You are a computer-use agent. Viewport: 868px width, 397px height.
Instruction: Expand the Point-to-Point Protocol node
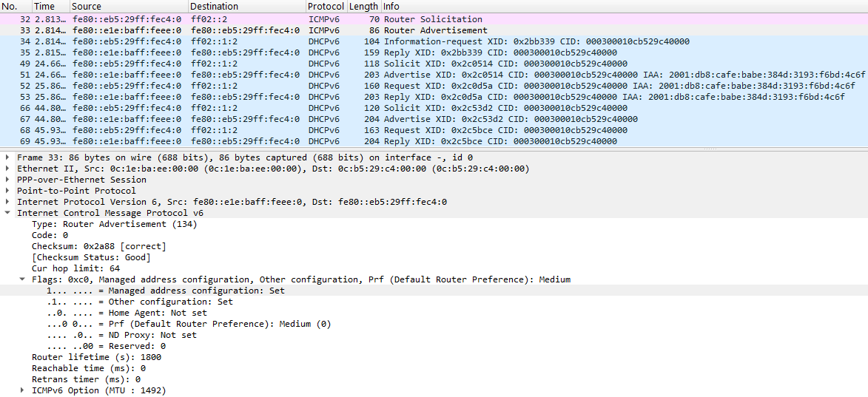[x=7, y=191]
